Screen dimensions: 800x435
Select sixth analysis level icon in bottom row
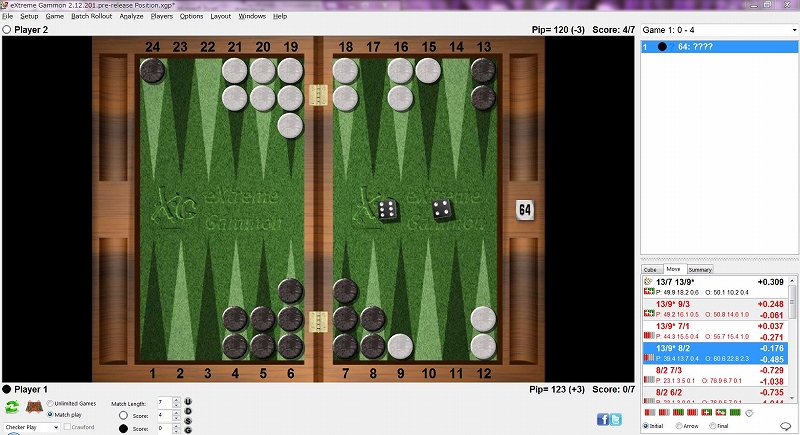click(x=721, y=412)
